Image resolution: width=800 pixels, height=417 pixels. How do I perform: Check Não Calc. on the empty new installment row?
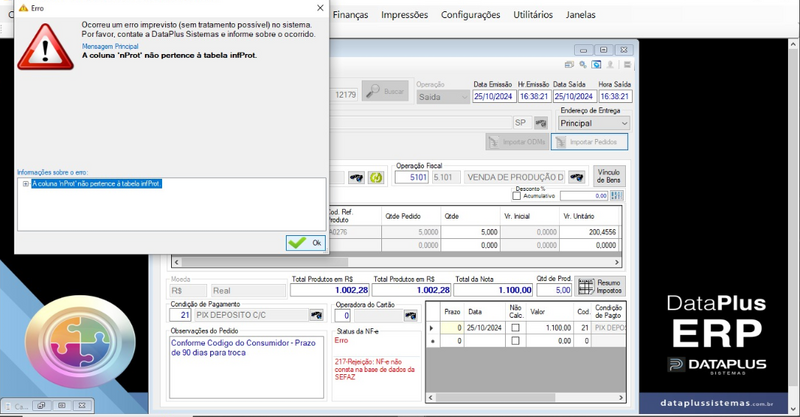[515, 340]
